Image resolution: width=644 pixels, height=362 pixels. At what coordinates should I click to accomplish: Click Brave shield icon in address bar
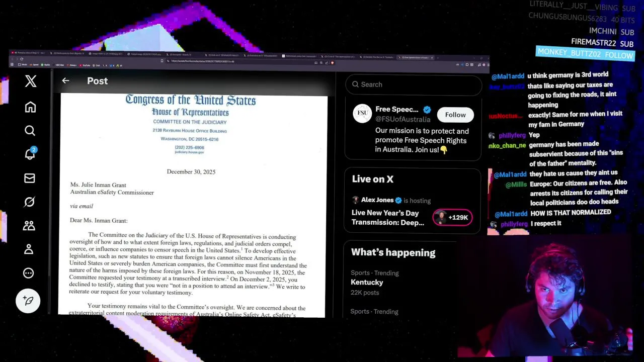pos(333,62)
